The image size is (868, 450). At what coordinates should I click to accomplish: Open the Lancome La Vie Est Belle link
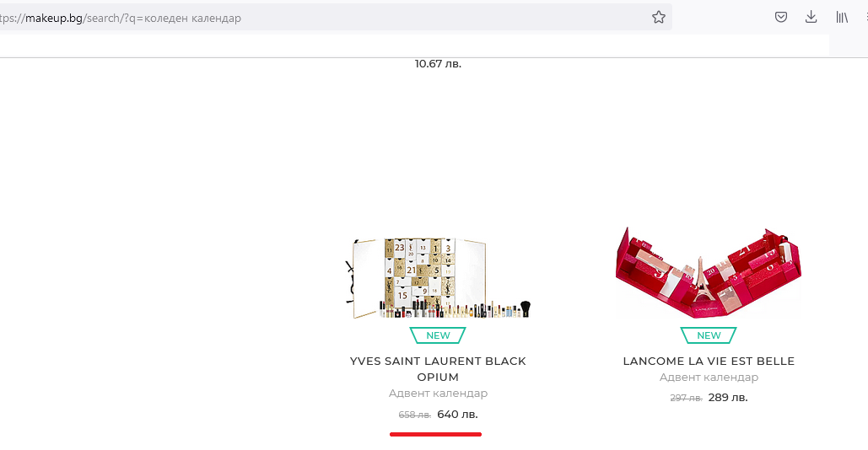(x=709, y=361)
